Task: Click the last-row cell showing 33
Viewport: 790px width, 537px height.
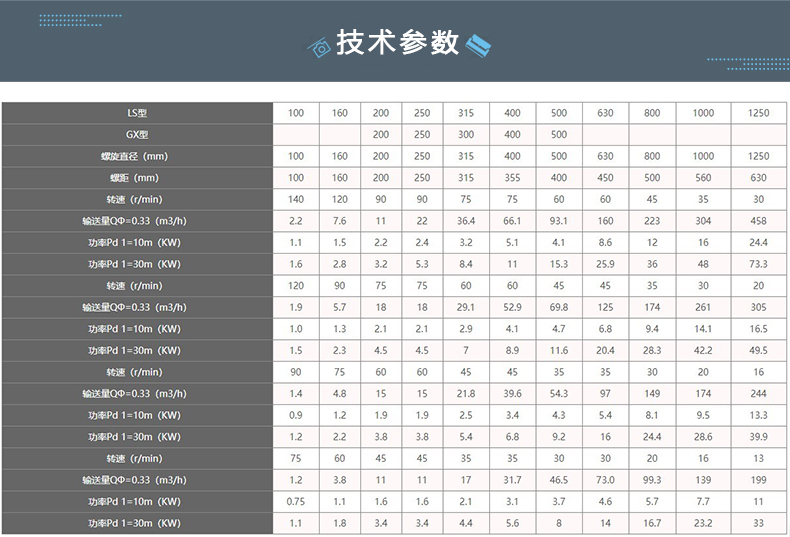Action: click(x=758, y=523)
